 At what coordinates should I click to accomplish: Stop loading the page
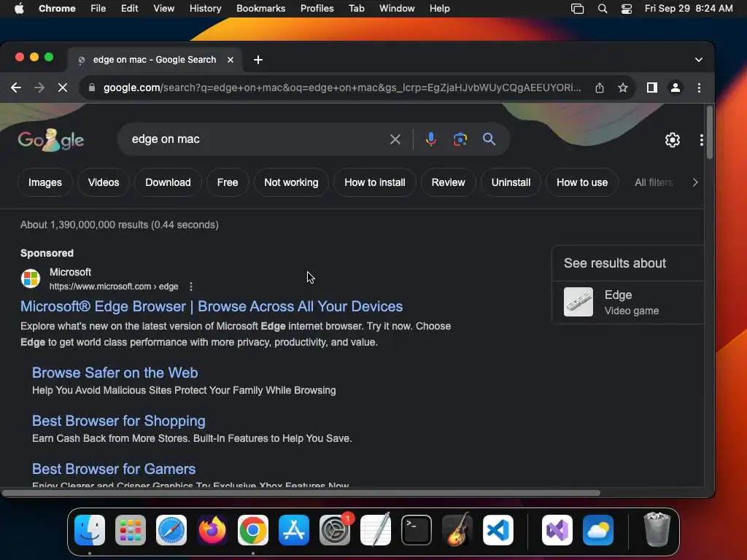coord(63,87)
